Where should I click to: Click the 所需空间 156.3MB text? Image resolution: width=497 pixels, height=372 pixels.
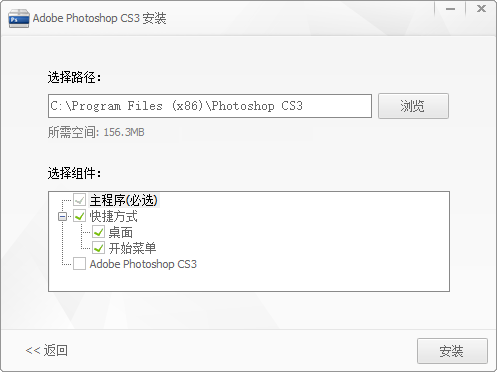(96, 132)
